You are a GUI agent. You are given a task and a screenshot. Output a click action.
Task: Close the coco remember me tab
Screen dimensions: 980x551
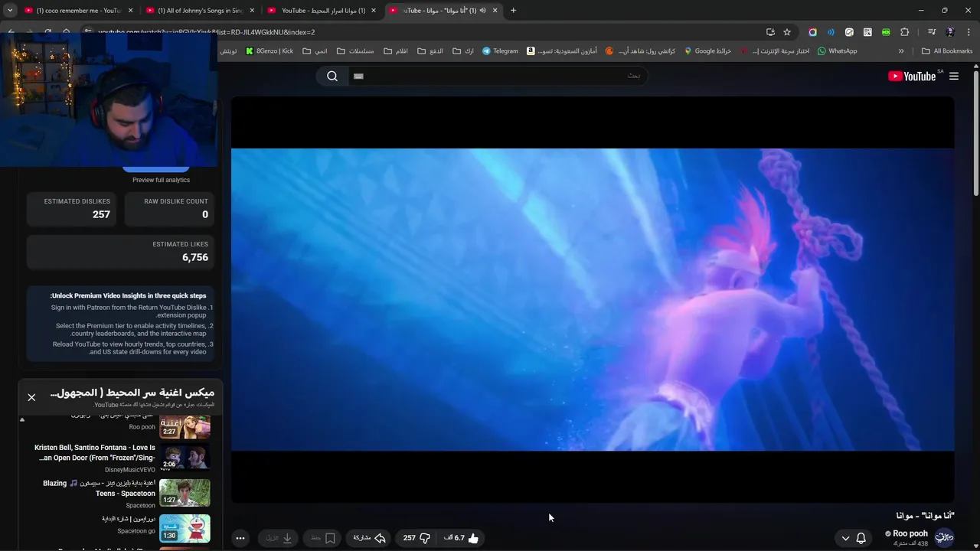(130, 11)
